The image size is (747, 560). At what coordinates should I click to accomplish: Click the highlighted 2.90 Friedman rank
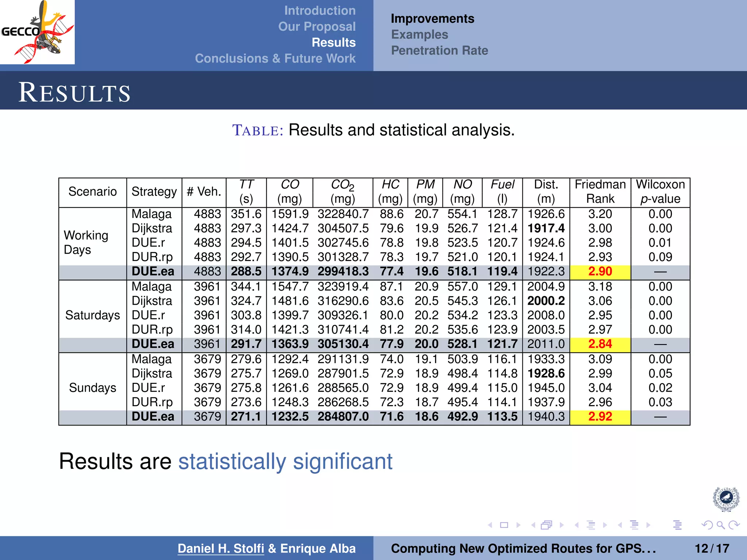[600, 271]
